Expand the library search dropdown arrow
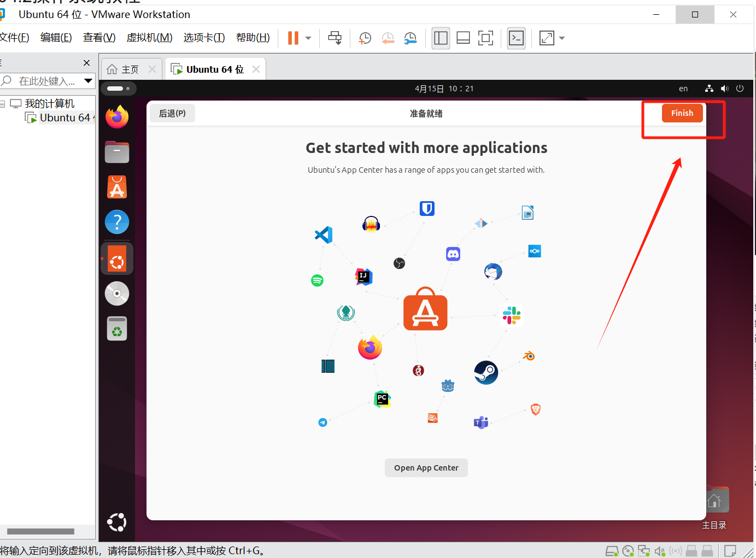Screen dimensions: 756x558 pos(88,81)
